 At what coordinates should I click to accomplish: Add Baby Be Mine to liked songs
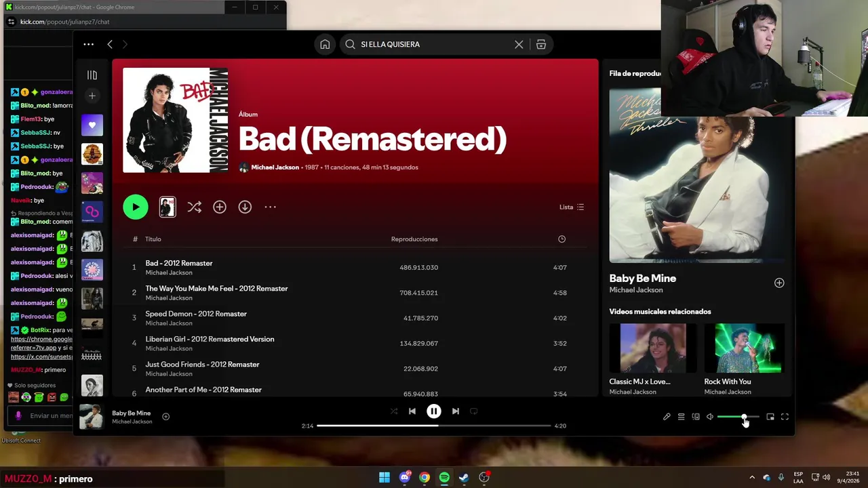point(779,283)
